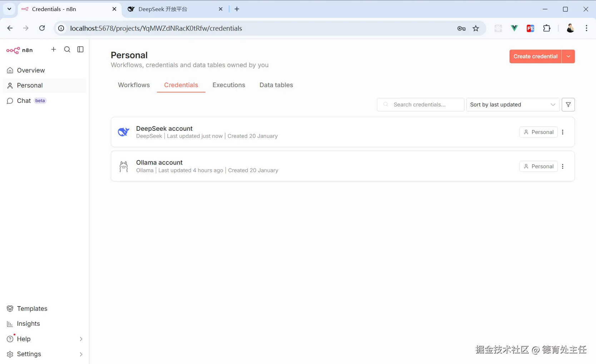
Task: Switch to the Workflows tab
Action: click(x=134, y=85)
